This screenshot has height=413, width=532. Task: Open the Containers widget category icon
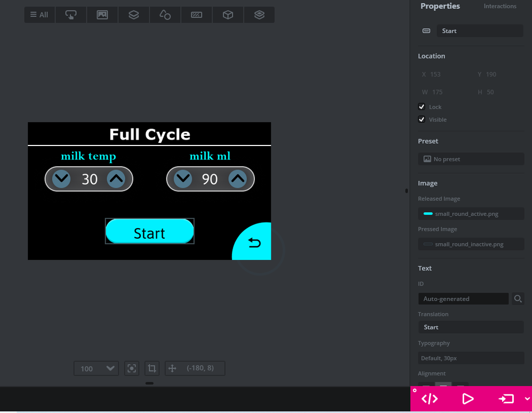click(134, 15)
